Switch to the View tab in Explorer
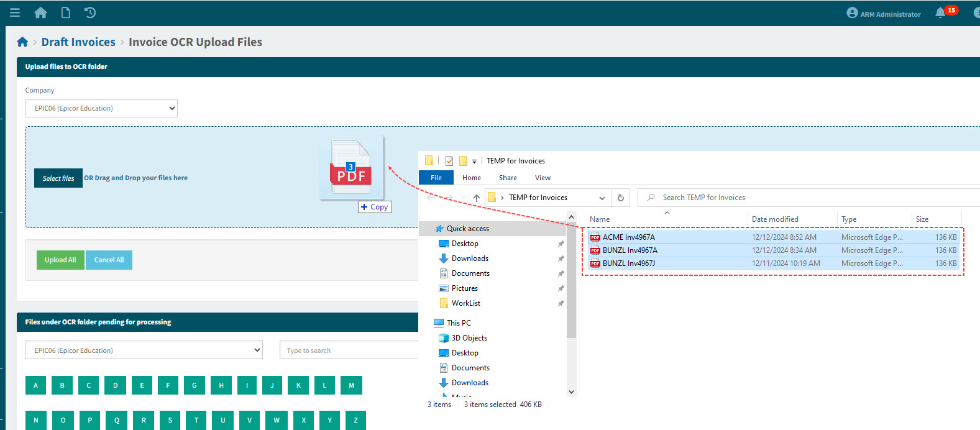The height and width of the screenshot is (430, 980). (543, 178)
